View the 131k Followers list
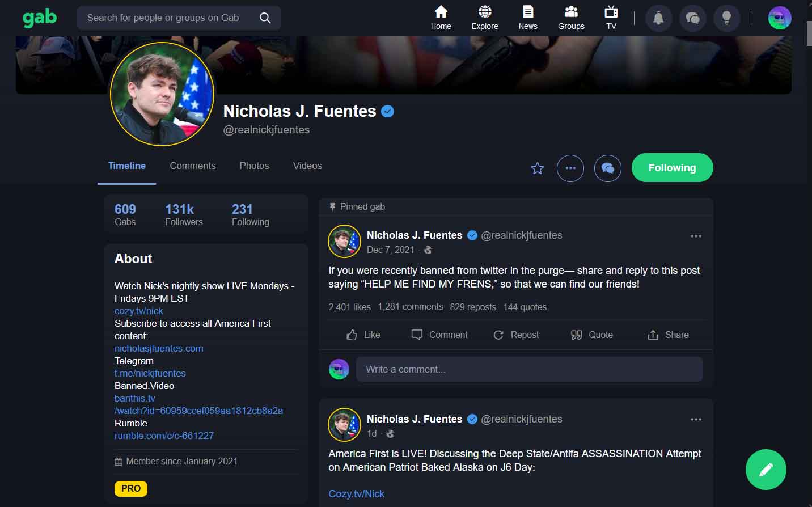Screen dimensions: 812x507 (x=184, y=215)
